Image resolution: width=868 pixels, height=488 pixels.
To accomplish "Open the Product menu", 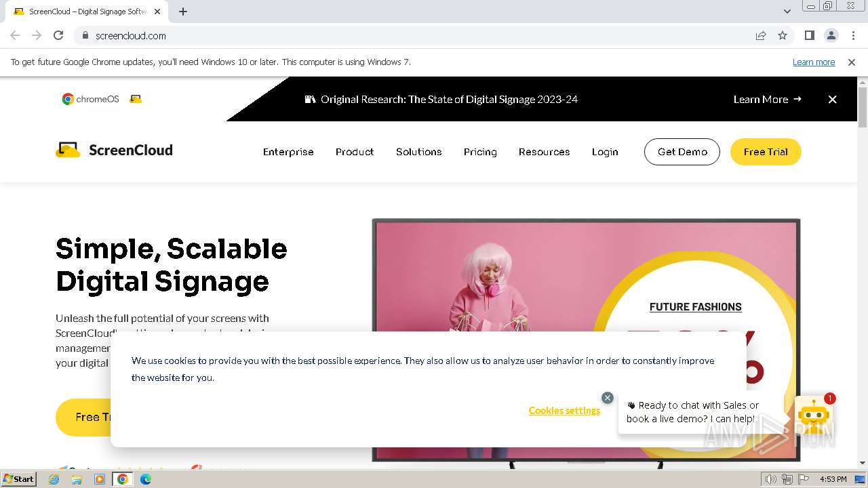I will pos(355,152).
